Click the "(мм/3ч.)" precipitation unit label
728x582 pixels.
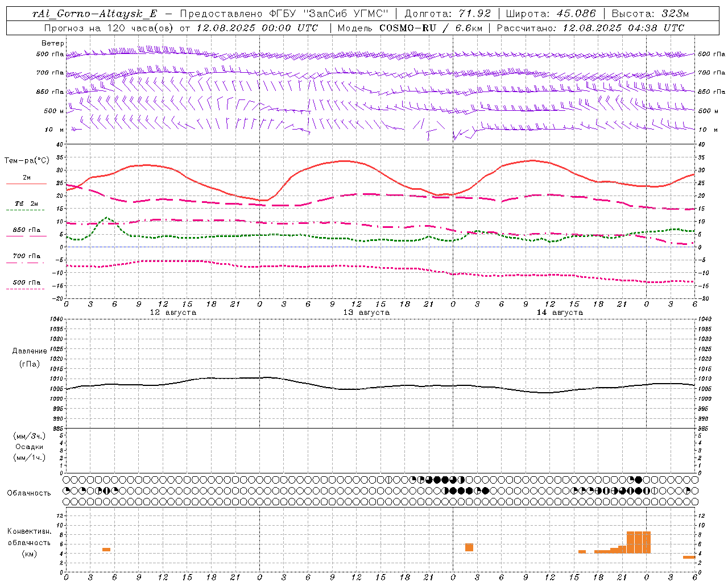(x=30, y=436)
